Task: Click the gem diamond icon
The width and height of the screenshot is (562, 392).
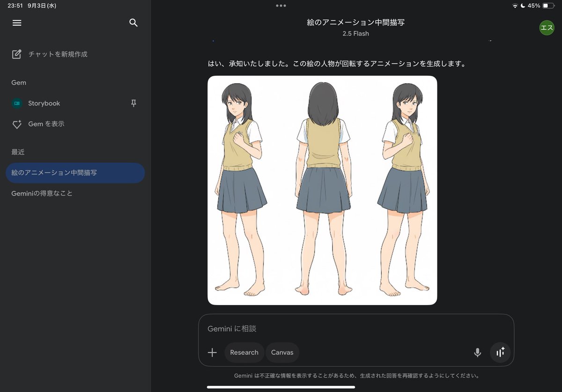Action: (17, 124)
